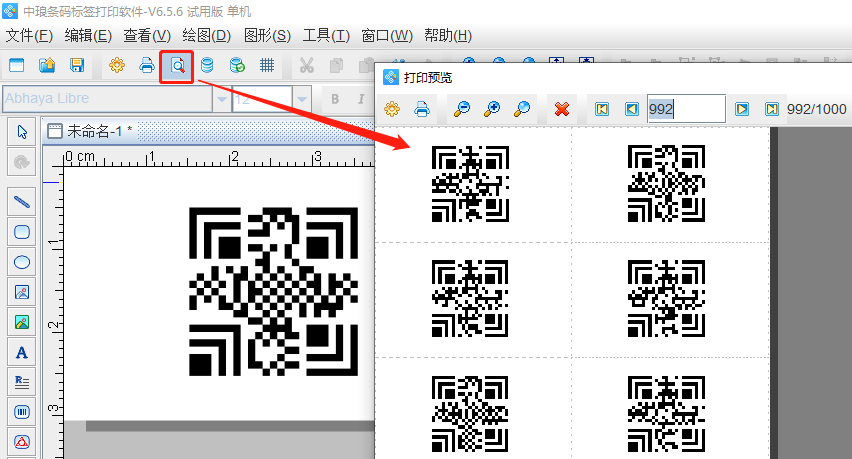
Task: Select the pointer selection tool
Action: coord(22,132)
